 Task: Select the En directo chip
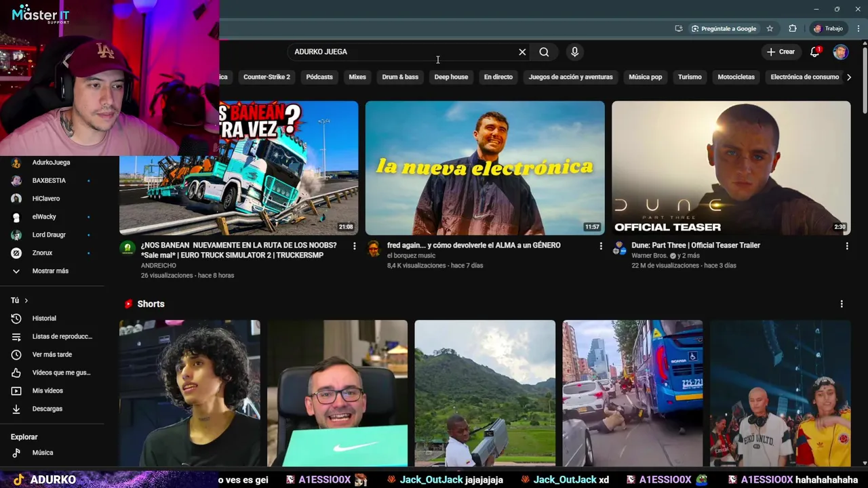[x=498, y=77]
